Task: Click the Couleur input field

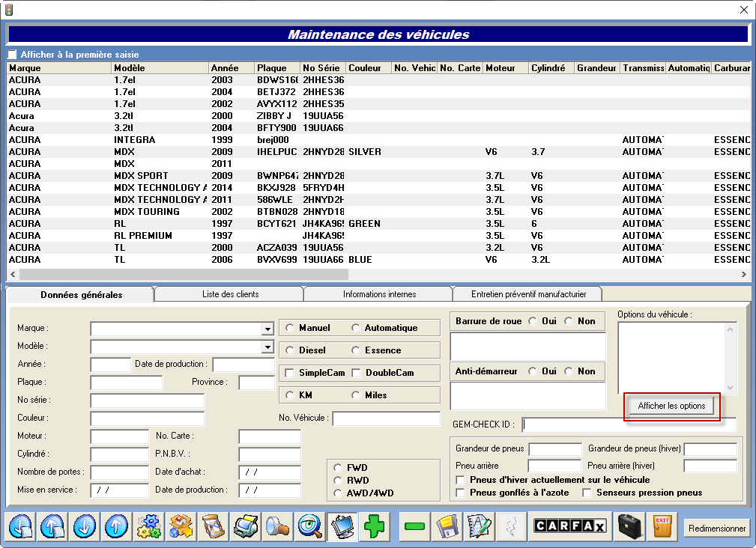Action: [147, 418]
